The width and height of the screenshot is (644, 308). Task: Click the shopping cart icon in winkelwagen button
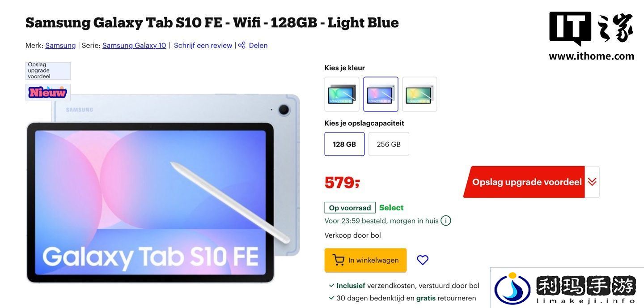click(x=339, y=260)
